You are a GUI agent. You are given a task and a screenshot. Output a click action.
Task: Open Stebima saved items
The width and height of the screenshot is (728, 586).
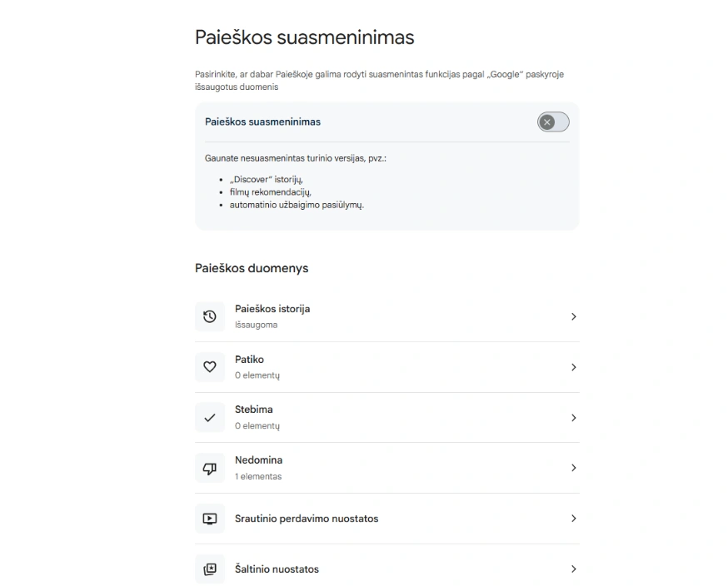click(x=387, y=418)
